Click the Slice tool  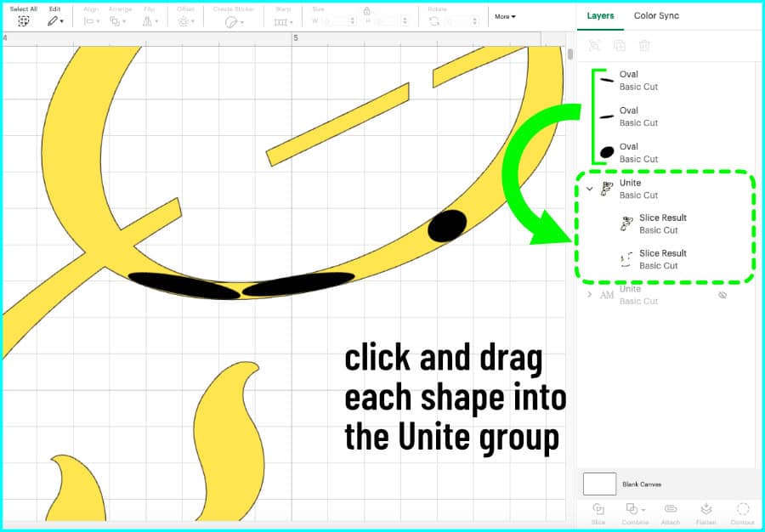(x=598, y=513)
